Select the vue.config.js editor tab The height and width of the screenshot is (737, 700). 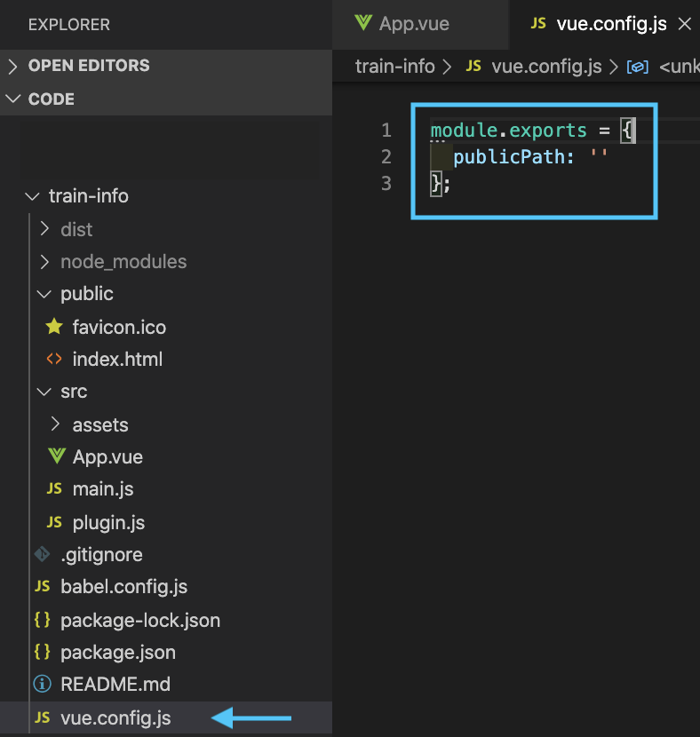(611, 24)
